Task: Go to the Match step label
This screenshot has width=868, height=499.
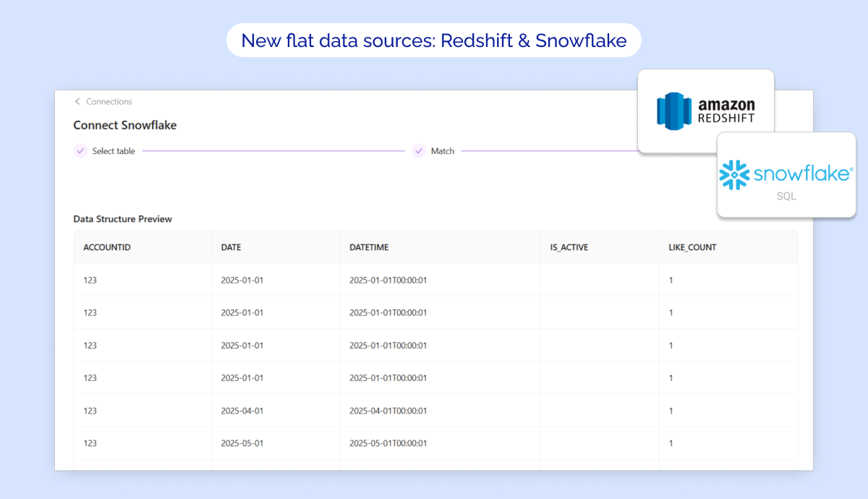Action: tap(443, 151)
